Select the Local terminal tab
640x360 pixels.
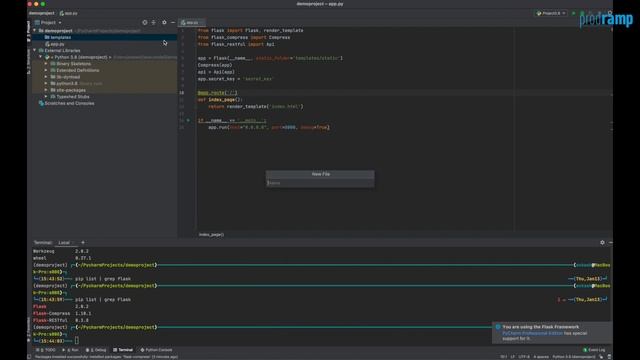tap(64, 242)
